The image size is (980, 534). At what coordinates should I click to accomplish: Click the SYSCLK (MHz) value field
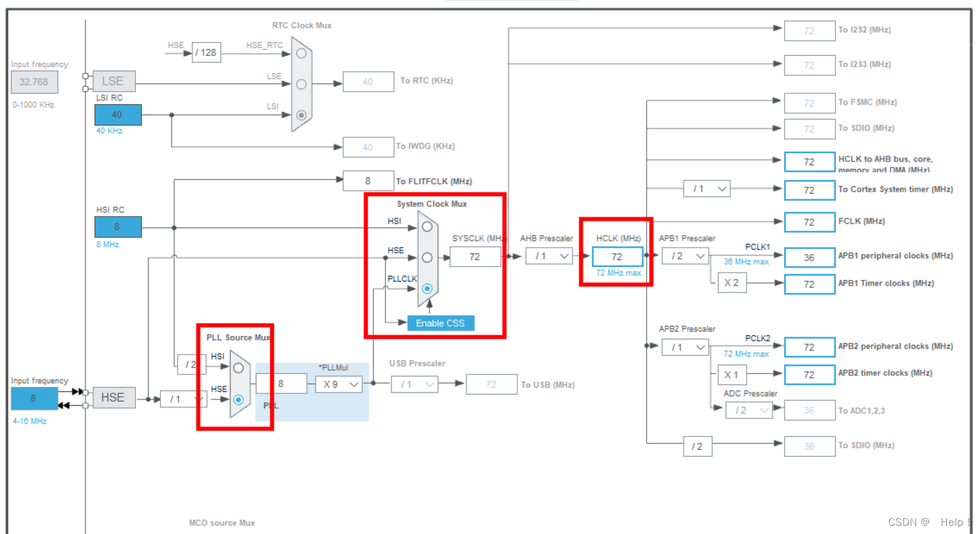coord(475,257)
